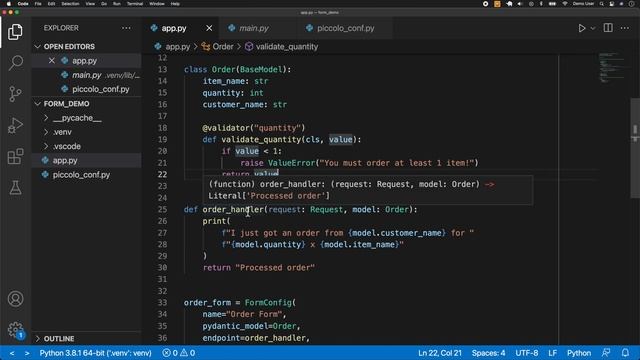Run Python file with play button

point(582,28)
